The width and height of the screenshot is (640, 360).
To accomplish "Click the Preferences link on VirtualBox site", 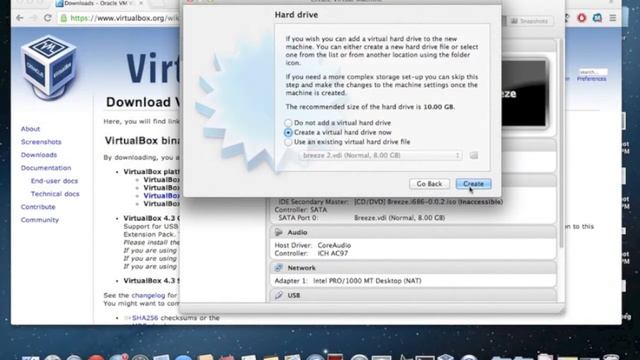I will (591, 79).
